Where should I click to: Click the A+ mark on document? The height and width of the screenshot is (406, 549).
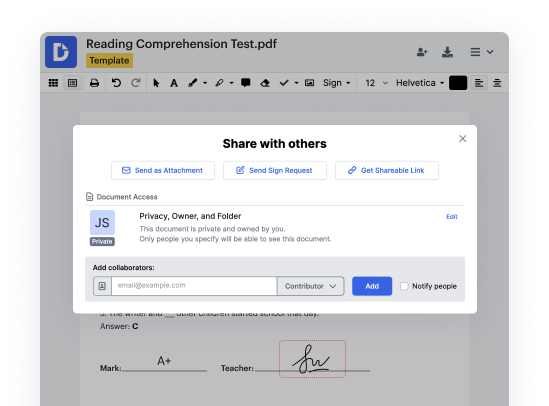coord(164,360)
